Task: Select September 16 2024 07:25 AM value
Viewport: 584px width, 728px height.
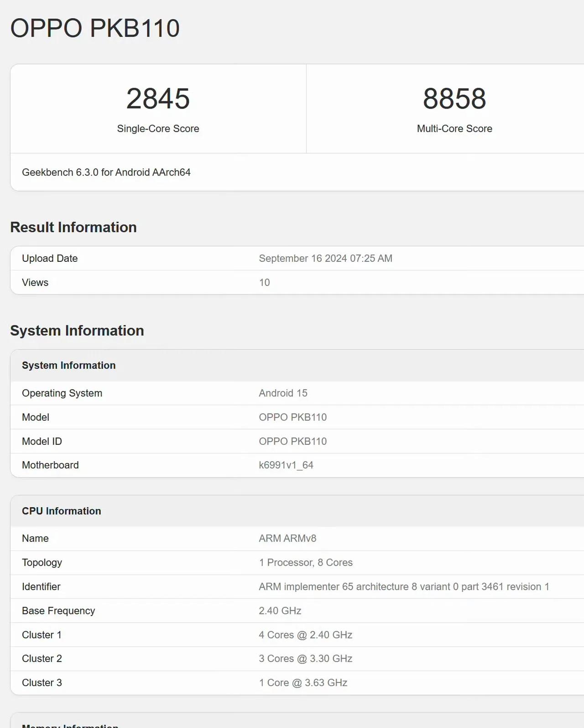Action: point(326,258)
